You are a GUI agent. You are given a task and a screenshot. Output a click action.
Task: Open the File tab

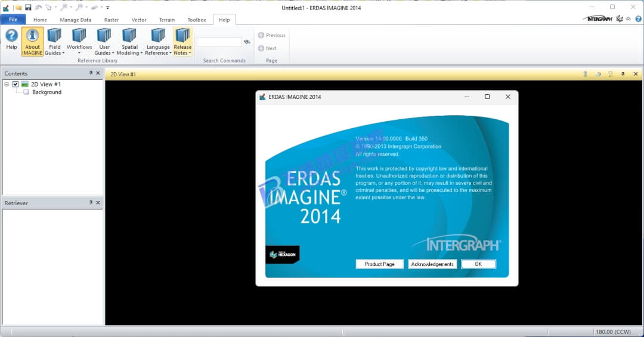13,19
